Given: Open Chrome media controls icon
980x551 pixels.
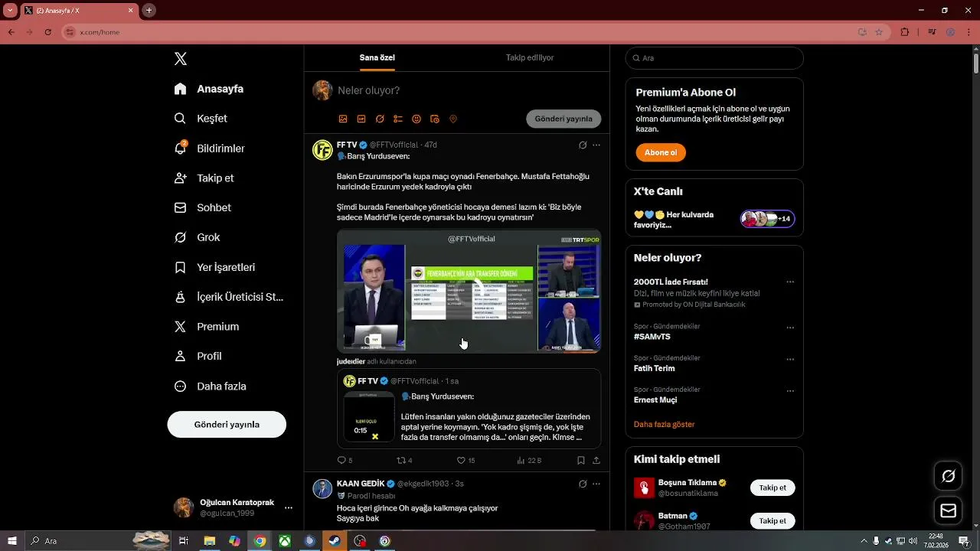Looking at the screenshot, I should pyautogui.click(x=932, y=32).
